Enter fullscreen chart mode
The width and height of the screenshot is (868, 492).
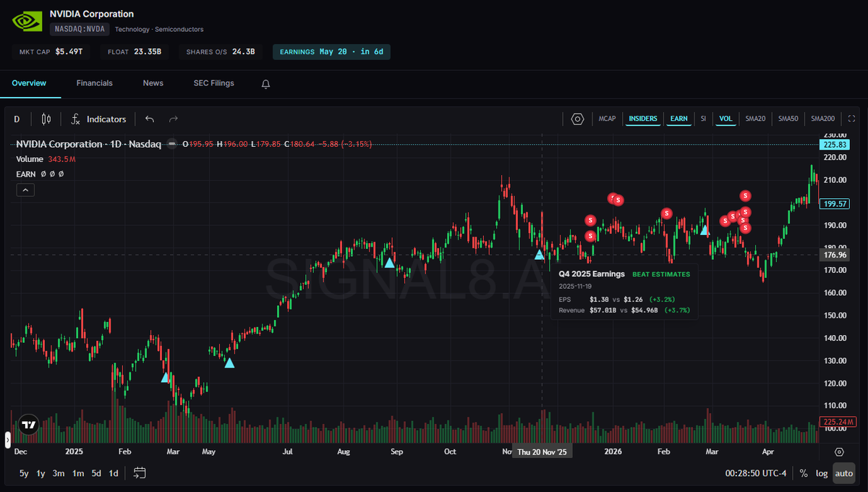point(851,119)
